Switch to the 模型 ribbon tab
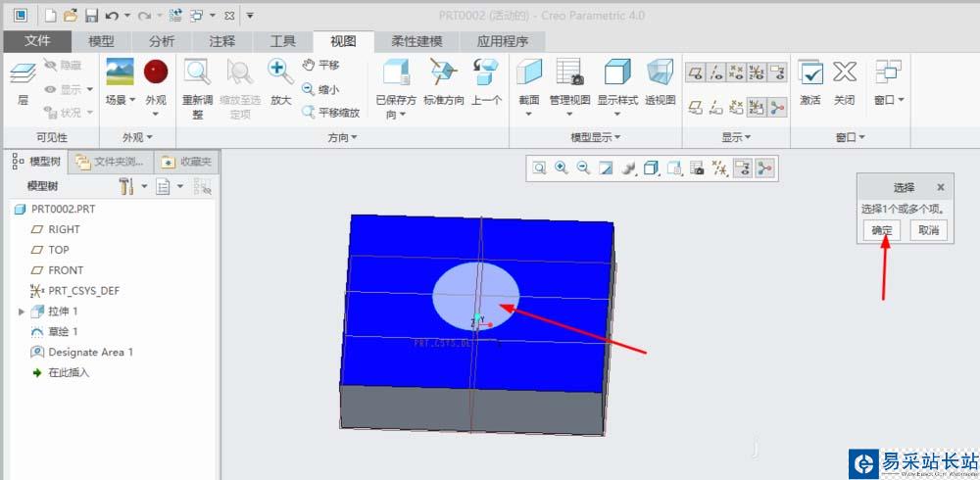Image resolution: width=980 pixels, height=480 pixels. (x=101, y=42)
